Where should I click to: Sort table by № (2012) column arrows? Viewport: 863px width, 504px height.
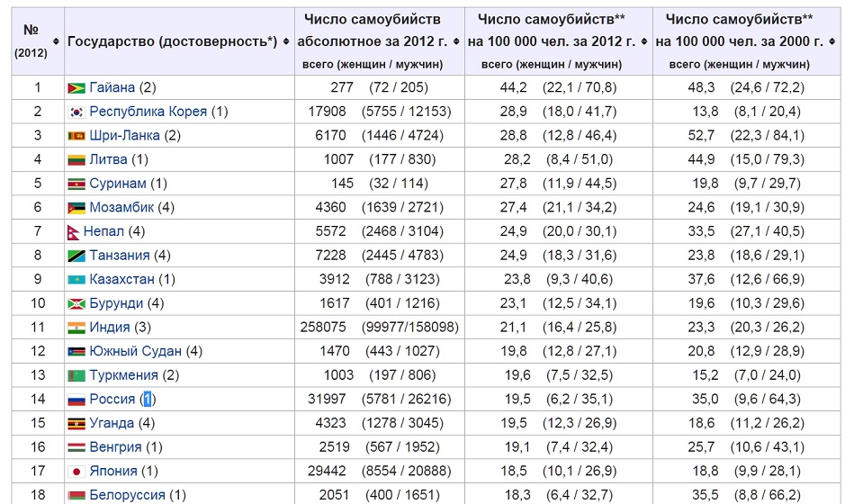tap(56, 41)
